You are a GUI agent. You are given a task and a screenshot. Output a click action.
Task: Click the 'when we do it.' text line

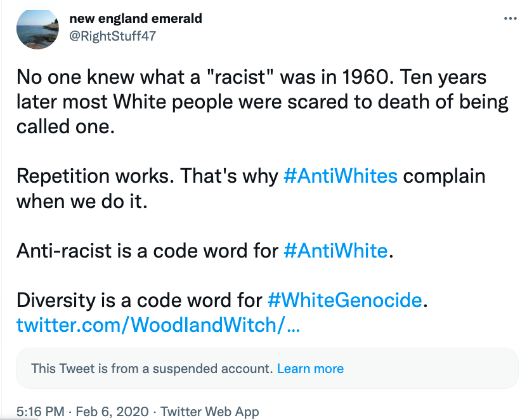(x=82, y=201)
